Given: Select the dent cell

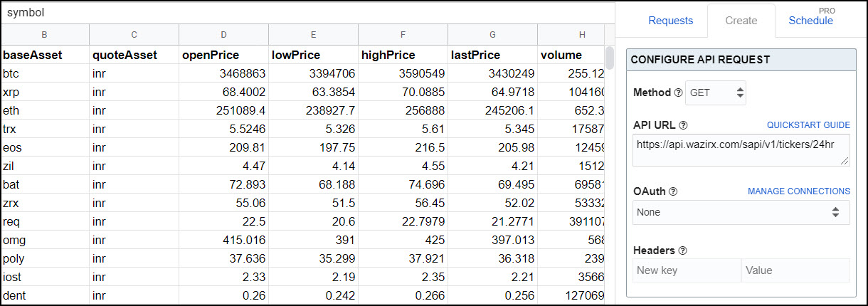Looking at the screenshot, I should point(45,295).
